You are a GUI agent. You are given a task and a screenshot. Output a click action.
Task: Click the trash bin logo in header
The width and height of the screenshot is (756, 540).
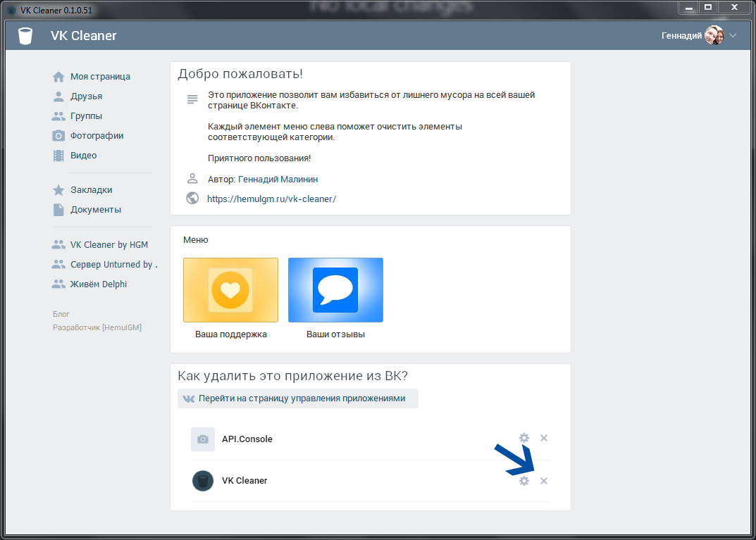tap(25, 36)
